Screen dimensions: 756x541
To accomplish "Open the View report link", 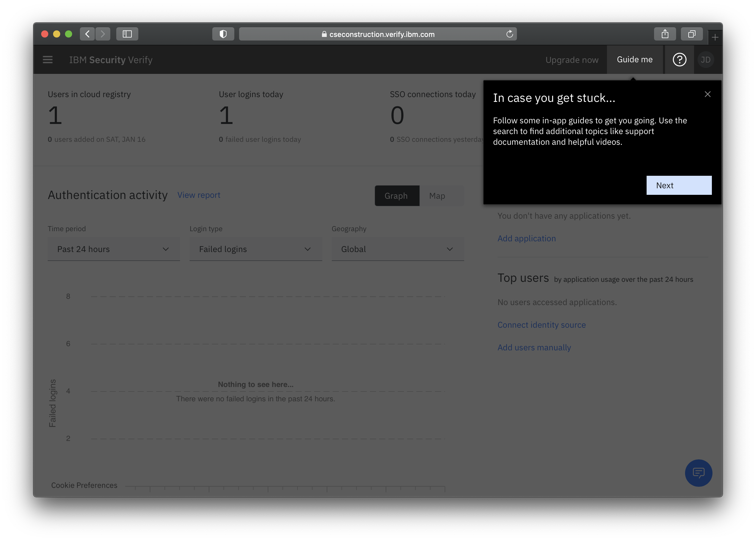I will point(199,195).
